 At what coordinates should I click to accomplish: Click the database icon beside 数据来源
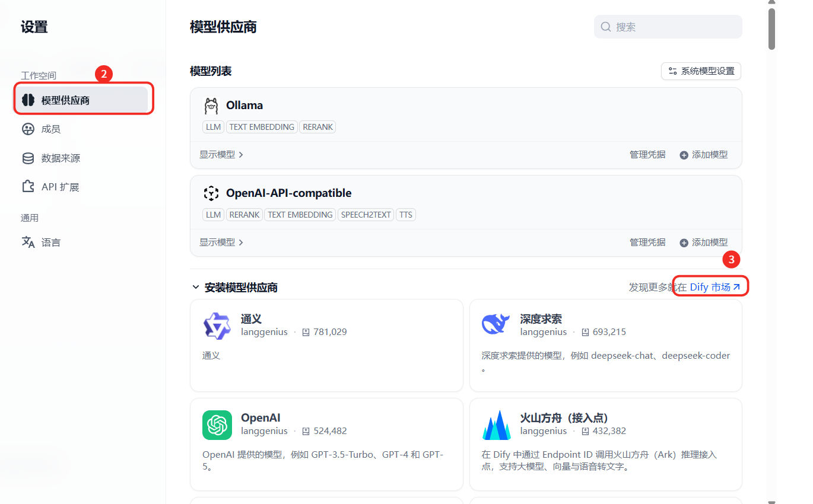pyautogui.click(x=28, y=158)
